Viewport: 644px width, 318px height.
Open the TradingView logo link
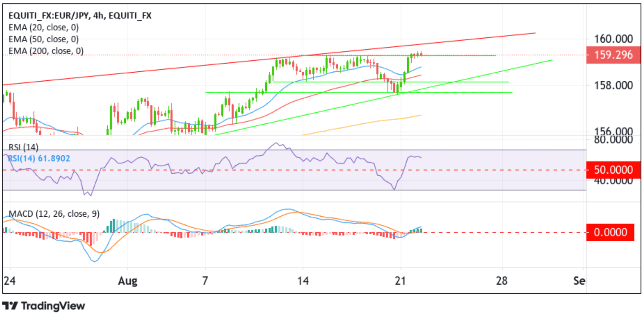coord(44,306)
